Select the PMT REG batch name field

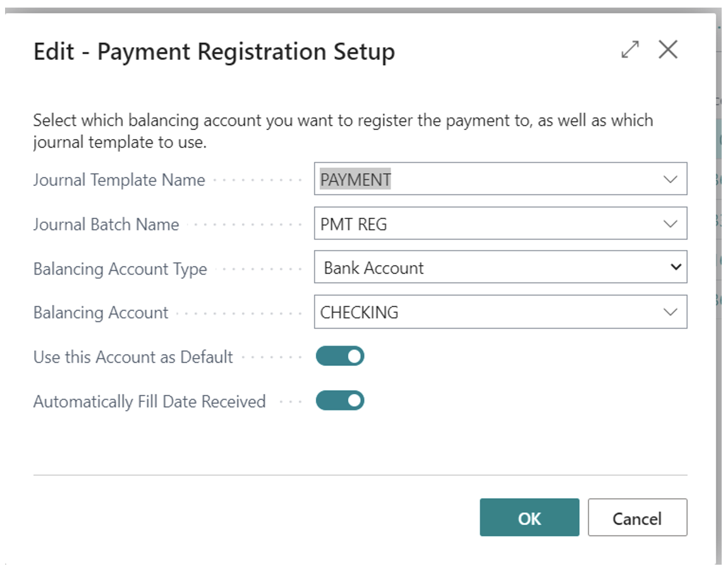click(x=442, y=223)
